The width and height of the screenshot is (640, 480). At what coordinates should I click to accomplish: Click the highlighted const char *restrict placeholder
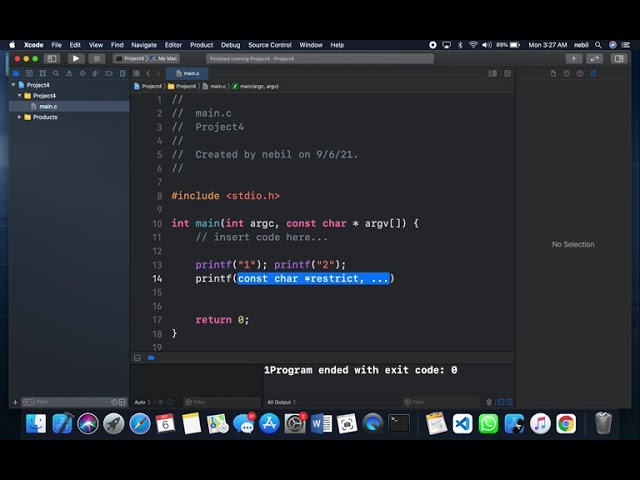pyautogui.click(x=313, y=279)
